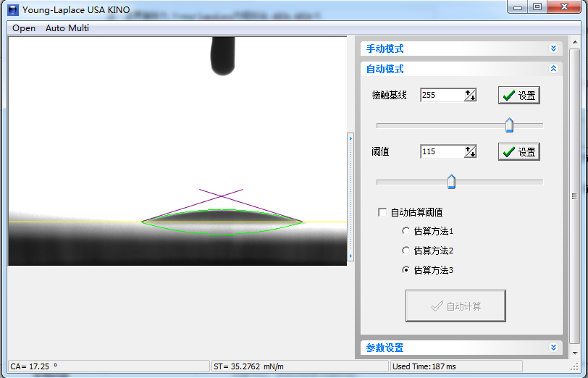
Task: Click the 接触基线 slider handle
Action: coord(509,125)
